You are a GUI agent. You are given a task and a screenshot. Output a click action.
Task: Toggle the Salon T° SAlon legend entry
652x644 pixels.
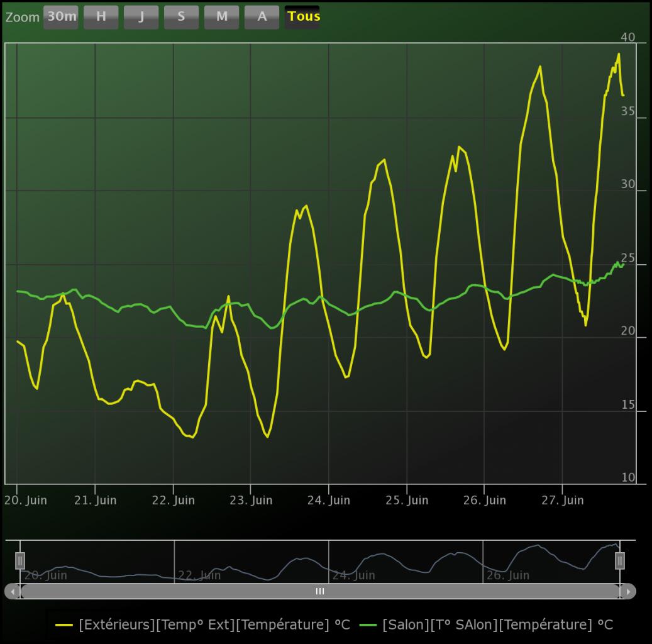pos(486,625)
